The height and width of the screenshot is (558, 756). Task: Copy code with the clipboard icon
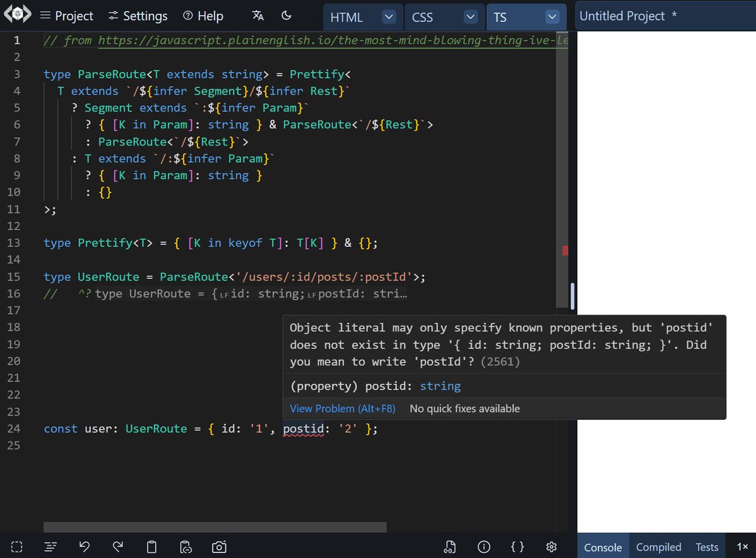coord(151,547)
